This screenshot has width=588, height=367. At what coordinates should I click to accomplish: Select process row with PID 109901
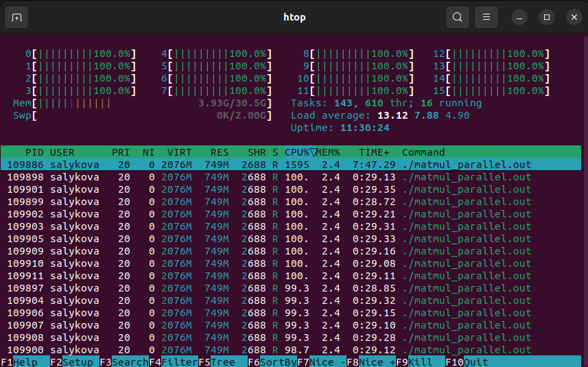[x=291, y=189]
